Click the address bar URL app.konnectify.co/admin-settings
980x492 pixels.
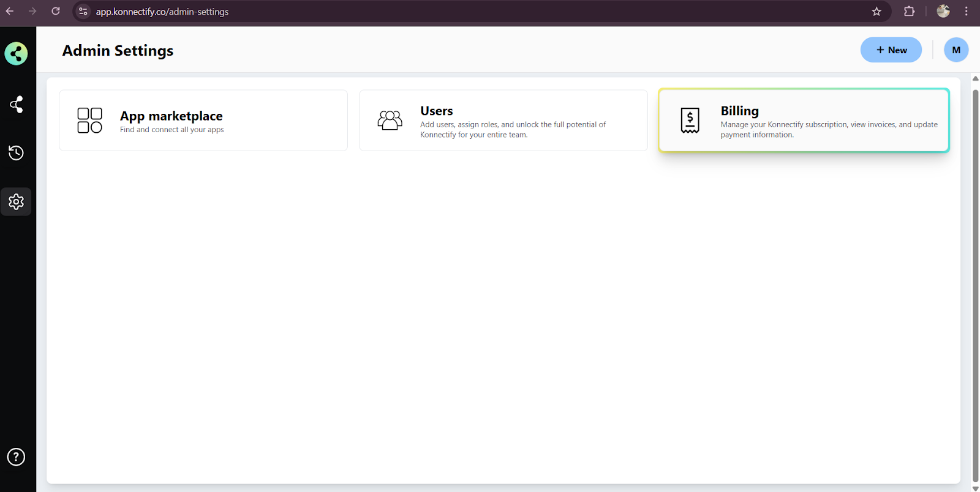point(162,12)
